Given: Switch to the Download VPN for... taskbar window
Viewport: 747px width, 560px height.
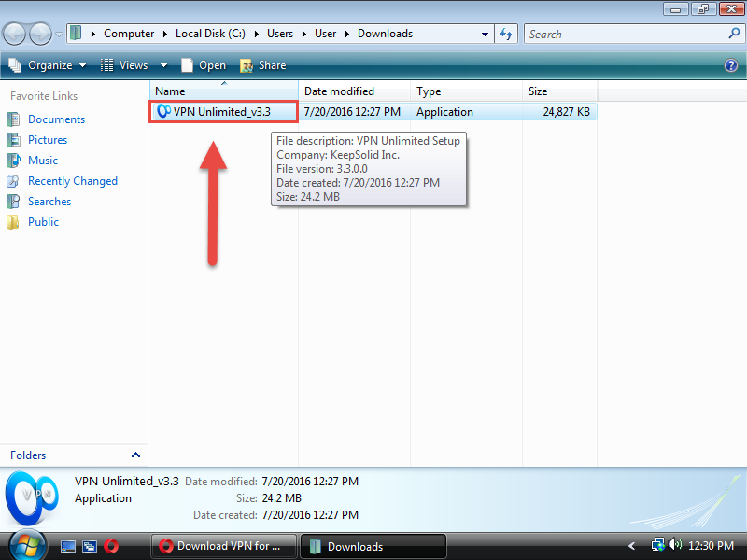Looking at the screenshot, I should coord(223,546).
